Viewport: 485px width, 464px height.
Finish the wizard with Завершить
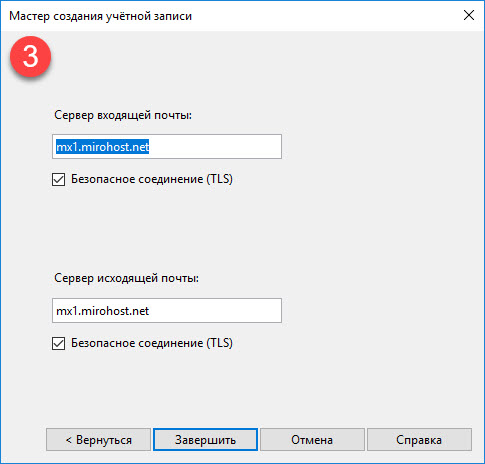(x=205, y=440)
